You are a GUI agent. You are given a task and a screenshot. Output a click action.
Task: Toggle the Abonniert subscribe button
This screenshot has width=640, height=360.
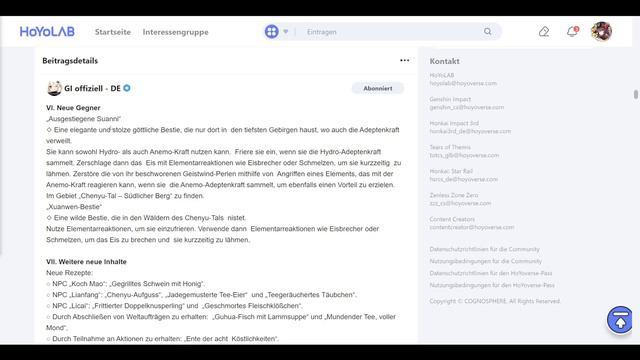378,88
